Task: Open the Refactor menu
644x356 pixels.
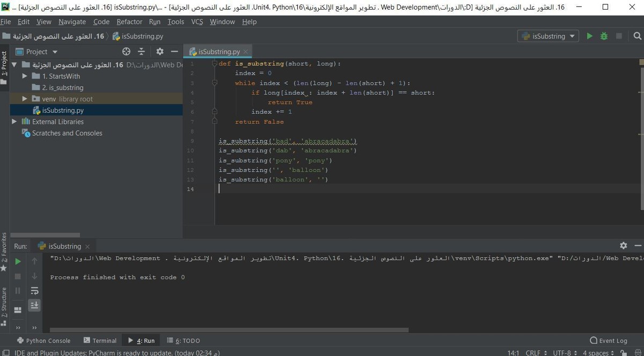Action: (x=129, y=22)
